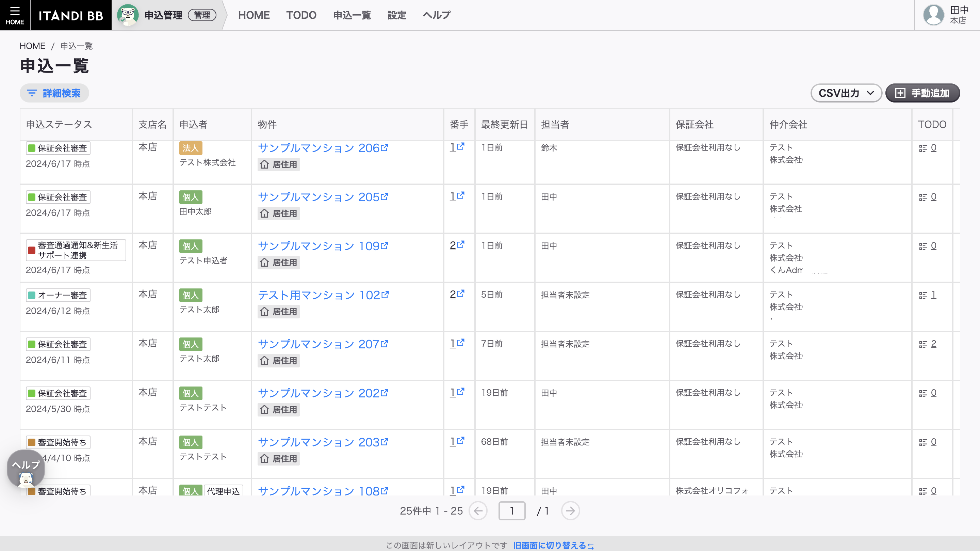Click the ITANDI BB logo
Image resolution: width=980 pixels, height=551 pixels.
pos(71,15)
